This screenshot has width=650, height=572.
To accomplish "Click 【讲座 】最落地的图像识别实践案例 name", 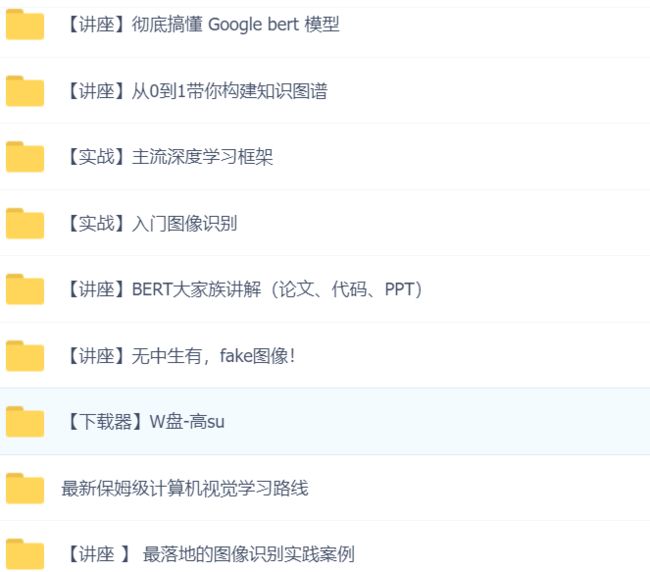I will coord(209,554).
